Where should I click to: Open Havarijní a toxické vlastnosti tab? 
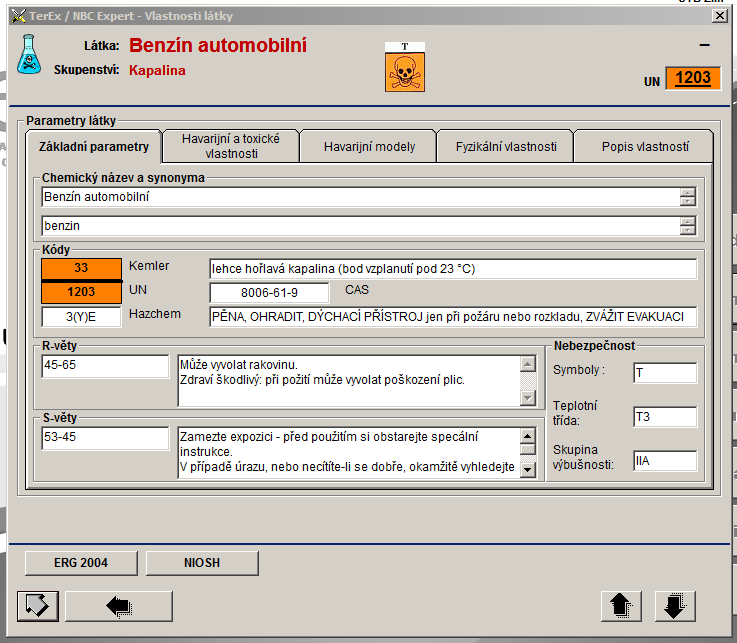click(x=231, y=146)
